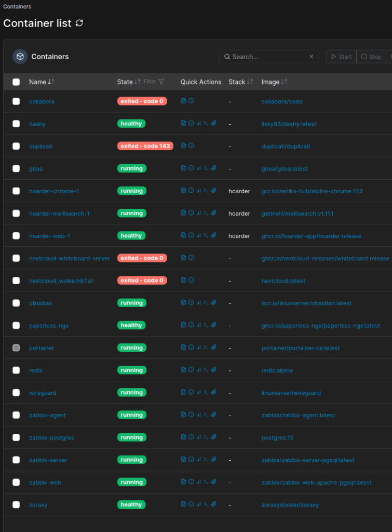Open the State Filter dropdown

click(x=154, y=82)
